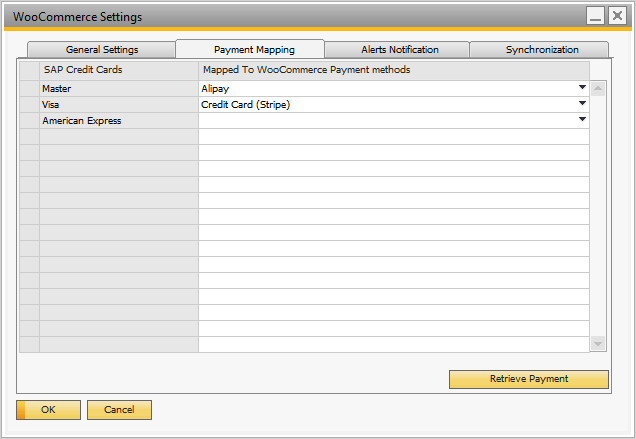Click the Retrieve Payment button

528,379
